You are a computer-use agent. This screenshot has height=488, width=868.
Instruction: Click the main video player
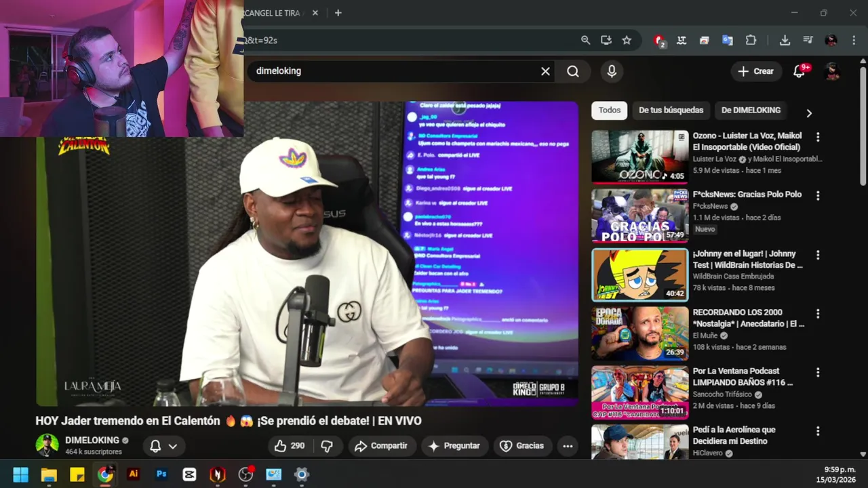tap(307, 254)
